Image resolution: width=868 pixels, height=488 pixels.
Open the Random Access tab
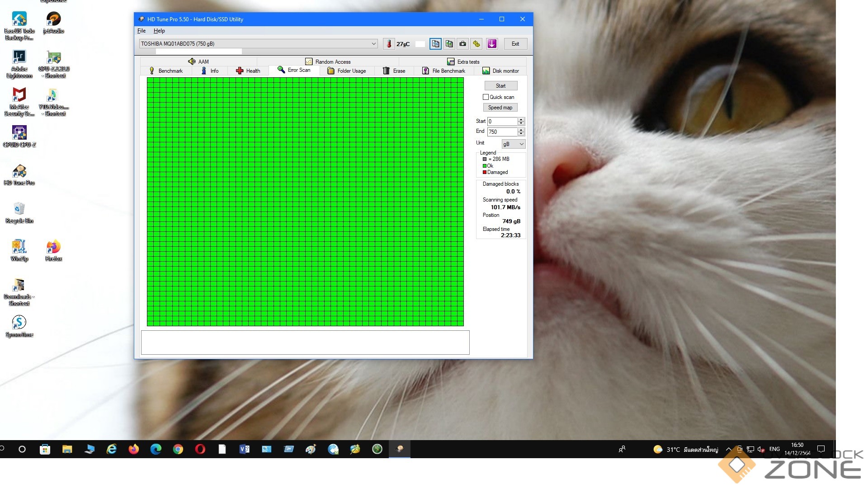coord(328,61)
